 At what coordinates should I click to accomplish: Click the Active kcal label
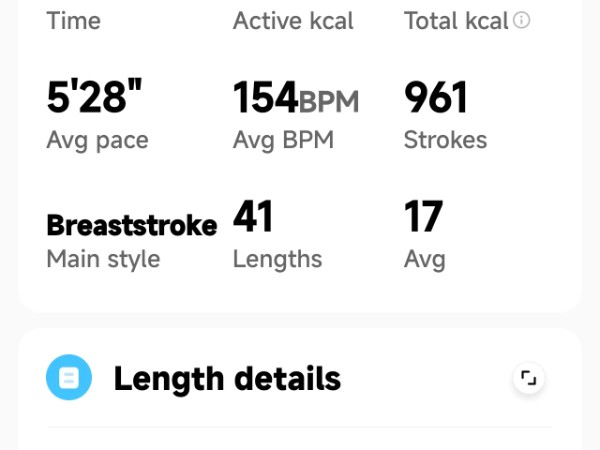[293, 20]
